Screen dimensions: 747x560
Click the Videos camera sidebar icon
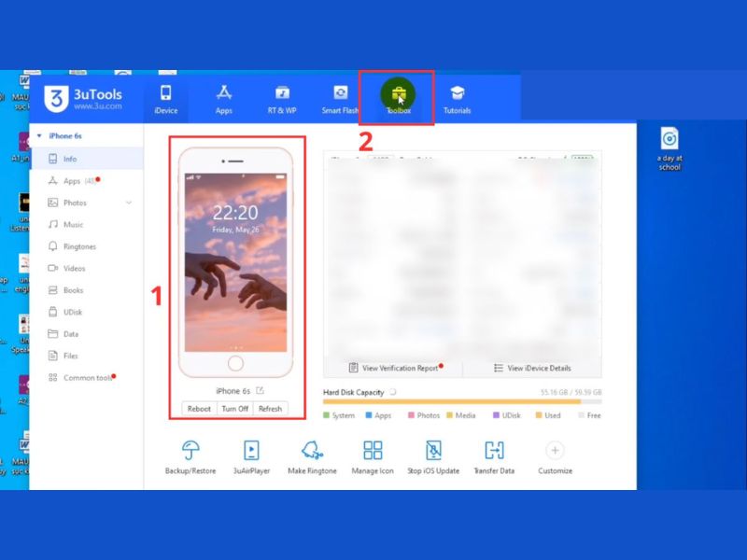[x=53, y=268]
